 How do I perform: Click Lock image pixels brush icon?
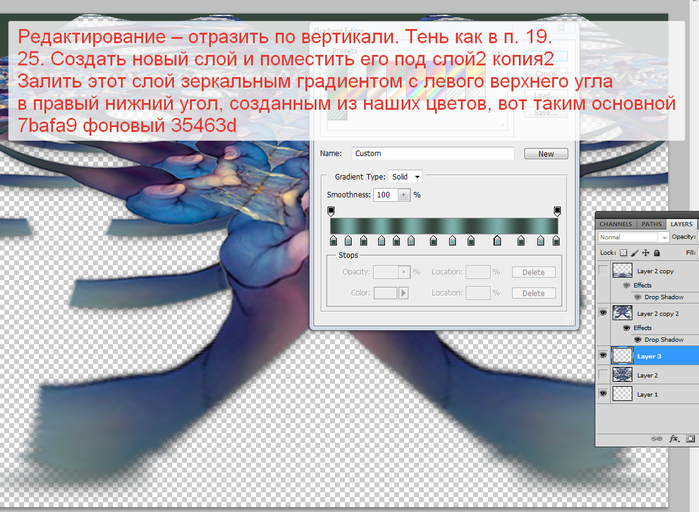click(635, 253)
